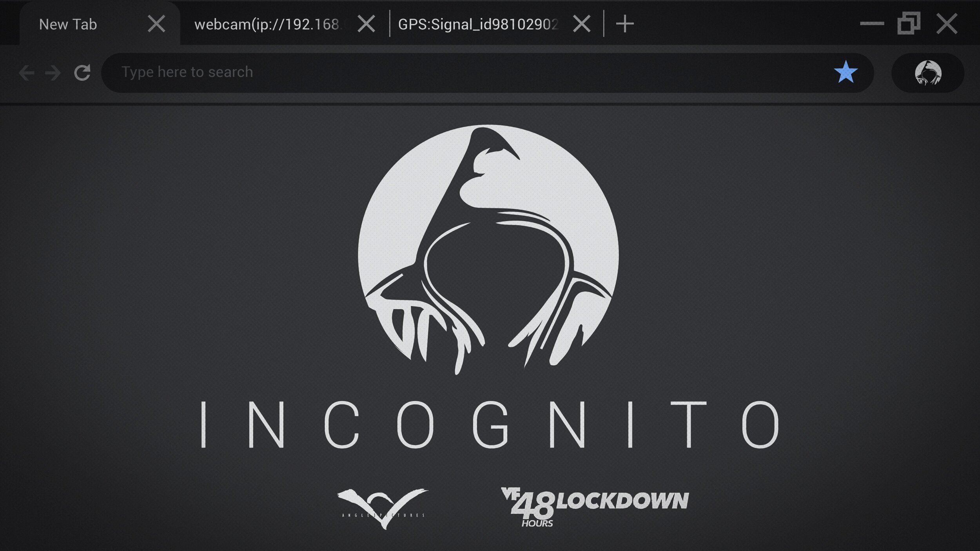This screenshot has width=980, height=551.
Task: Restore down the browser window
Action: [909, 24]
